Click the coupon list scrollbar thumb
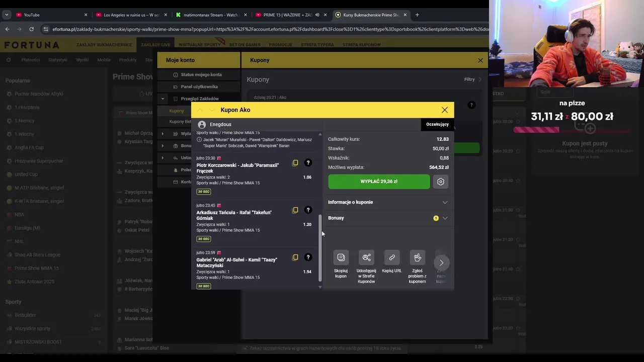644x362 pixels. point(320,247)
